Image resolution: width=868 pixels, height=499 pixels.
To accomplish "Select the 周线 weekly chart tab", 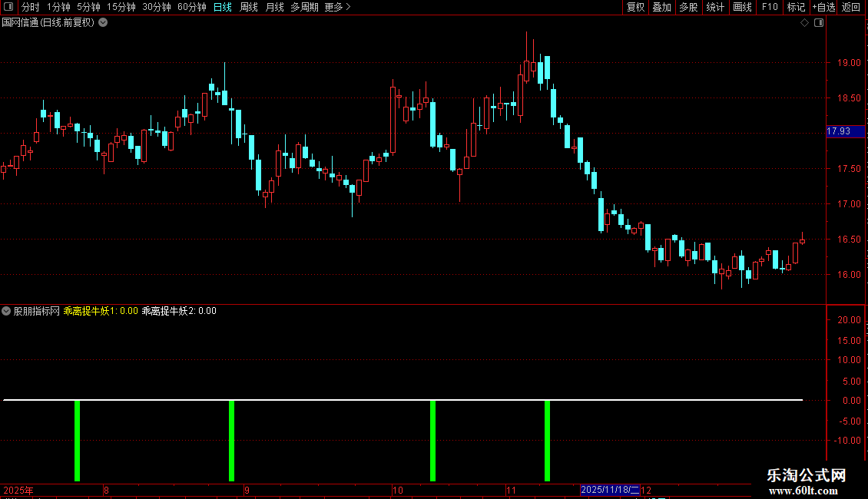I will click(249, 7).
